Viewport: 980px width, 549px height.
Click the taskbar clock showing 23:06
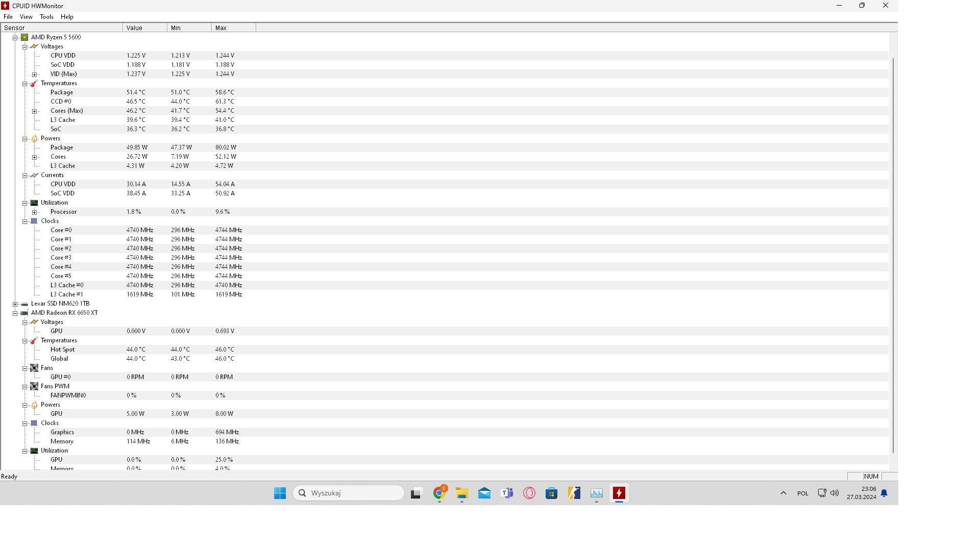(x=862, y=493)
